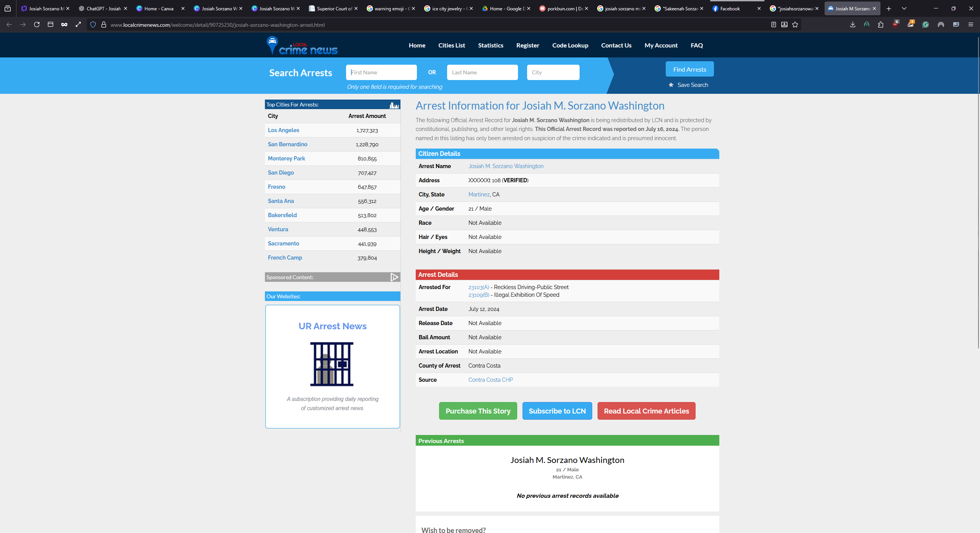980x533 pixels.
Task: Bookmark this page with the star icon
Action: coord(795,25)
